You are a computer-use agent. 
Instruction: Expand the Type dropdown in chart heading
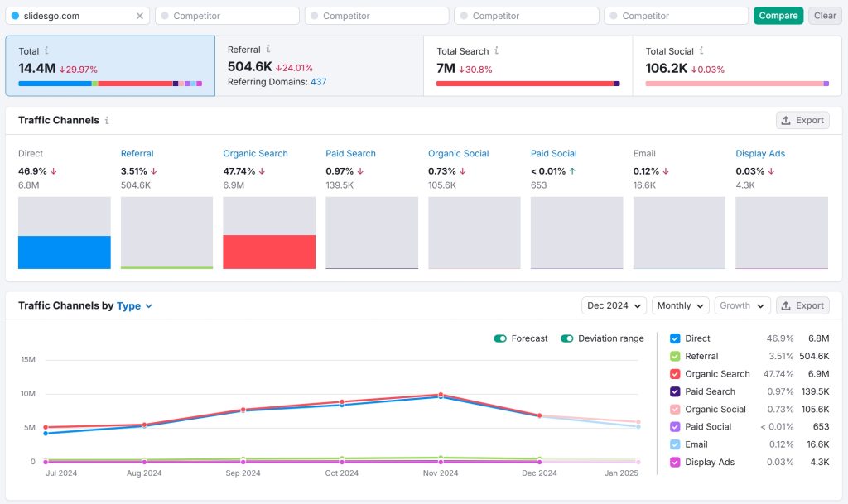[x=134, y=305]
